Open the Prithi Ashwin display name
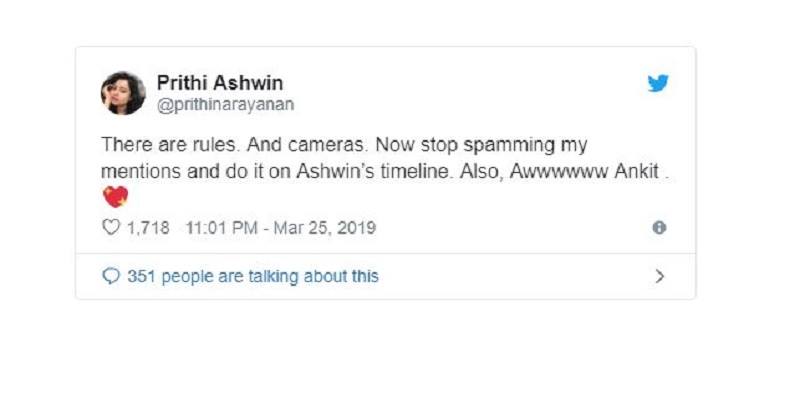This screenshot has height=420, width=800. pyautogui.click(x=220, y=83)
